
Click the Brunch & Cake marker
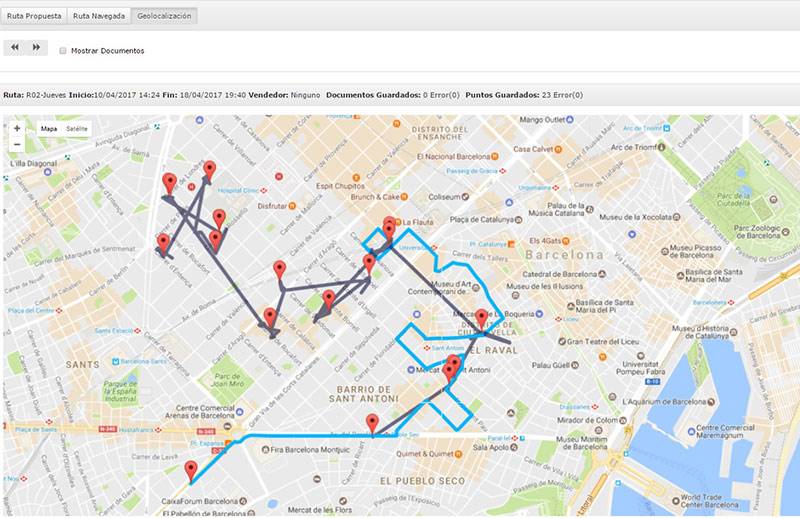[404, 196]
